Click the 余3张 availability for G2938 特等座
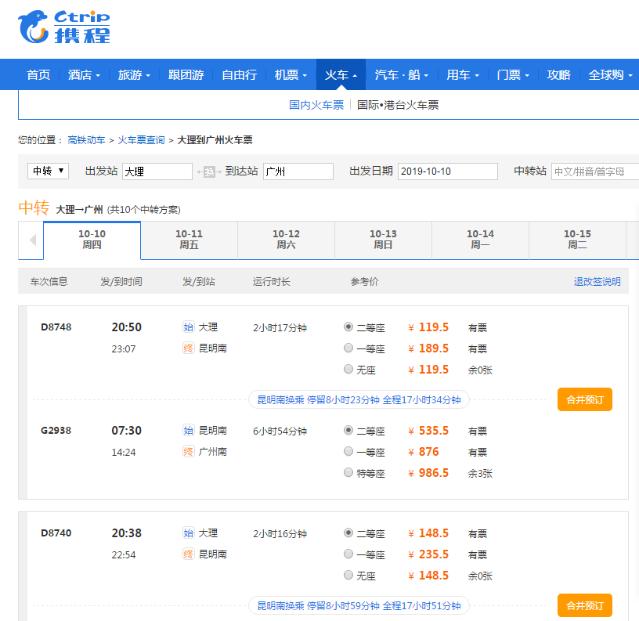The height and width of the screenshot is (621, 639). [480, 473]
